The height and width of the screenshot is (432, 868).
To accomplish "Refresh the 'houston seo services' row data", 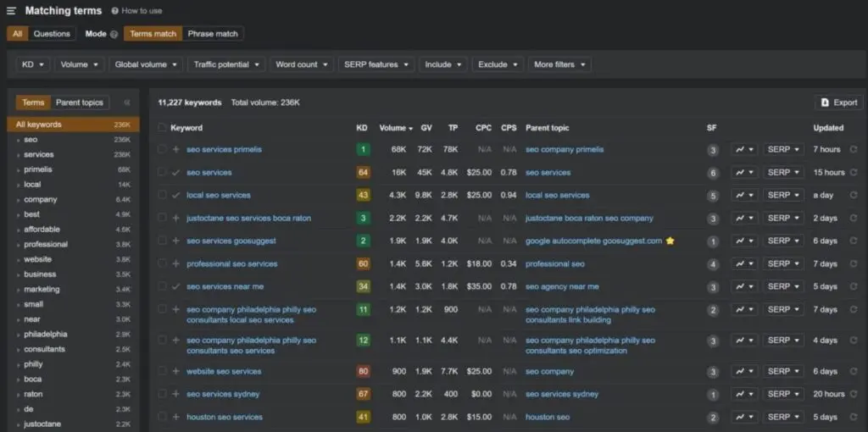I will coord(853,417).
